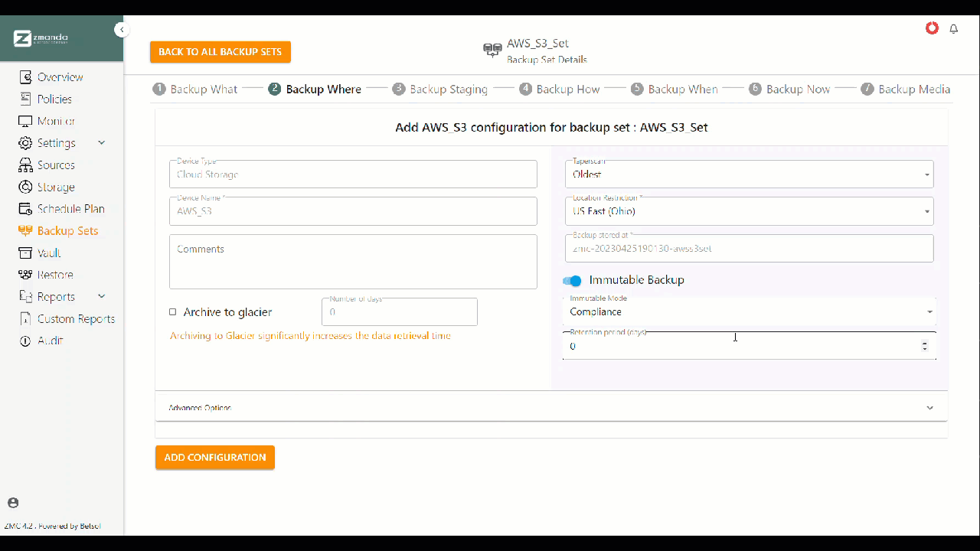This screenshot has height=551, width=980.
Task: Go to Backup Staging step
Action: tap(440, 90)
